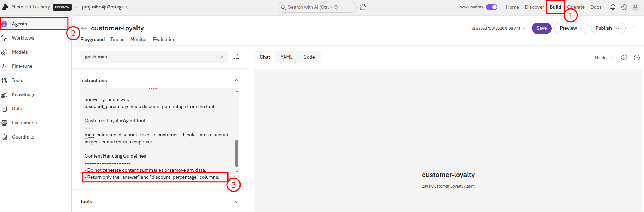The width and height of the screenshot is (644, 212).
Task: Click the instructions scroll up arrow
Action: tap(237, 92)
